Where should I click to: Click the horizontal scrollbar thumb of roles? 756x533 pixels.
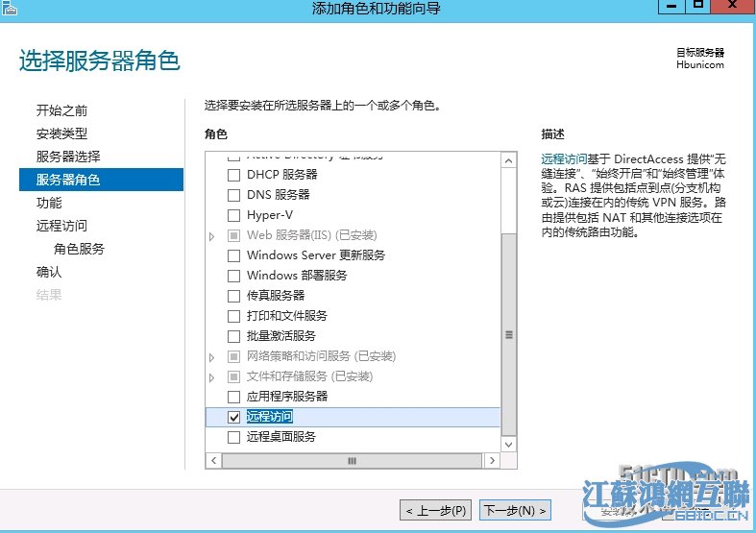click(352, 460)
